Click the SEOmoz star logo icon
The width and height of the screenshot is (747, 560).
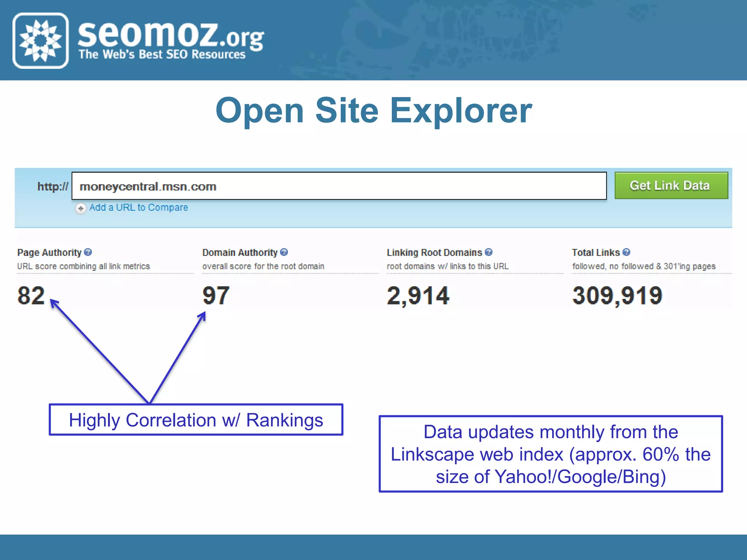pos(40,40)
